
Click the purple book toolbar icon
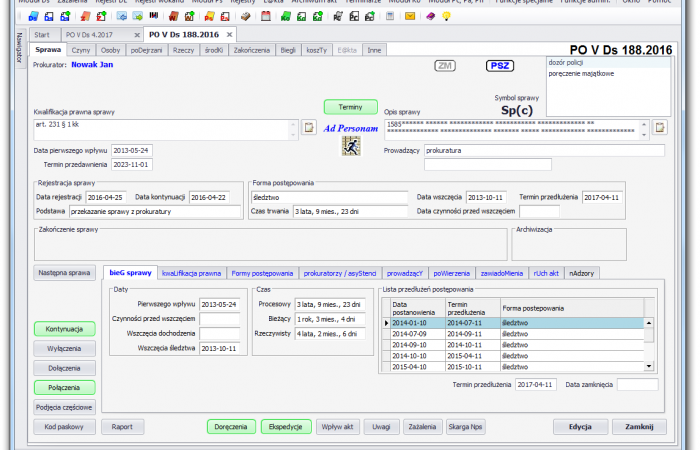pos(430,17)
